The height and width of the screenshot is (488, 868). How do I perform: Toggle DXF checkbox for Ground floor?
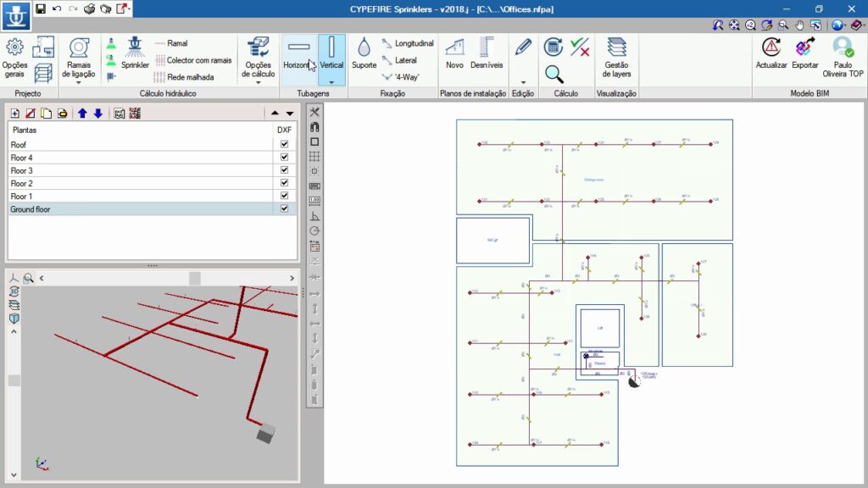tap(284, 208)
